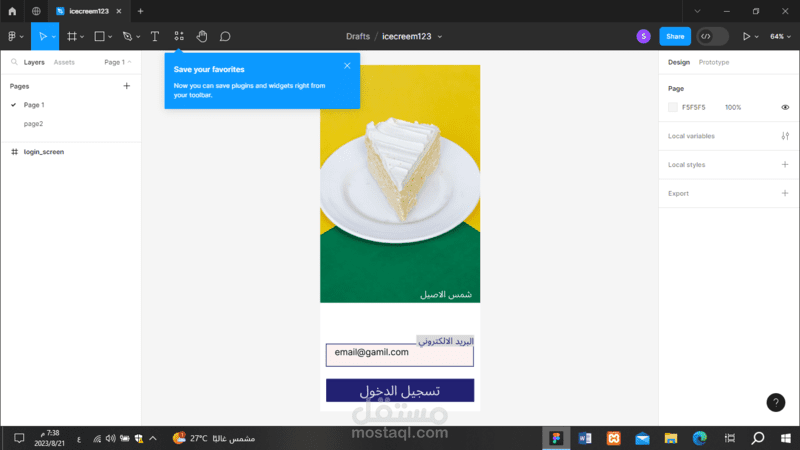Open icecreem123 file name dropdown
This screenshot has width=800, height=450.
click(440, 37)
